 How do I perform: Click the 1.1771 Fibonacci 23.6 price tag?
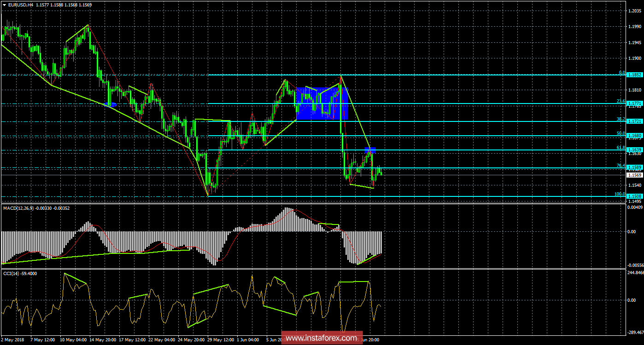[x=634, y=104]
